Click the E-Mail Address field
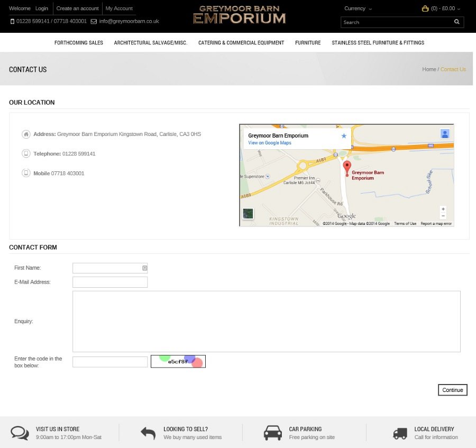Viewport: 476px width, 448px height. [110, 282]
